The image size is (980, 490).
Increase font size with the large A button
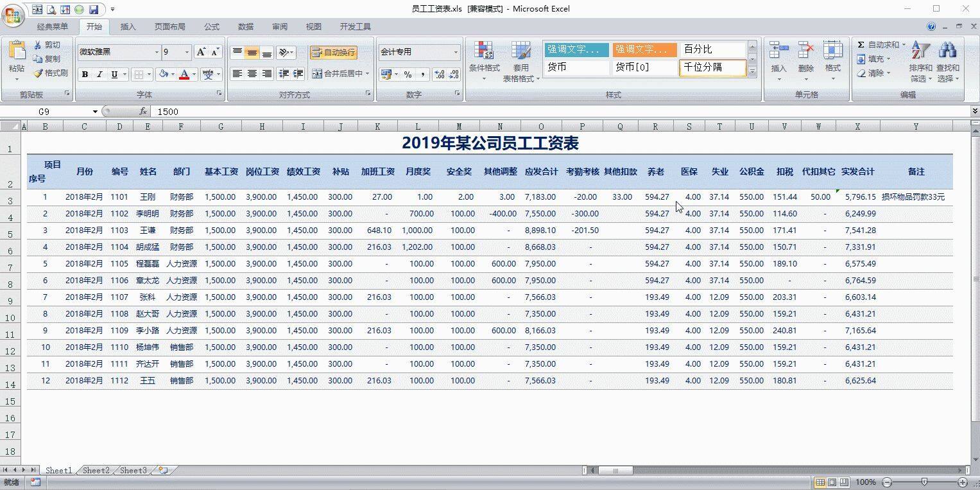point(201,52)
